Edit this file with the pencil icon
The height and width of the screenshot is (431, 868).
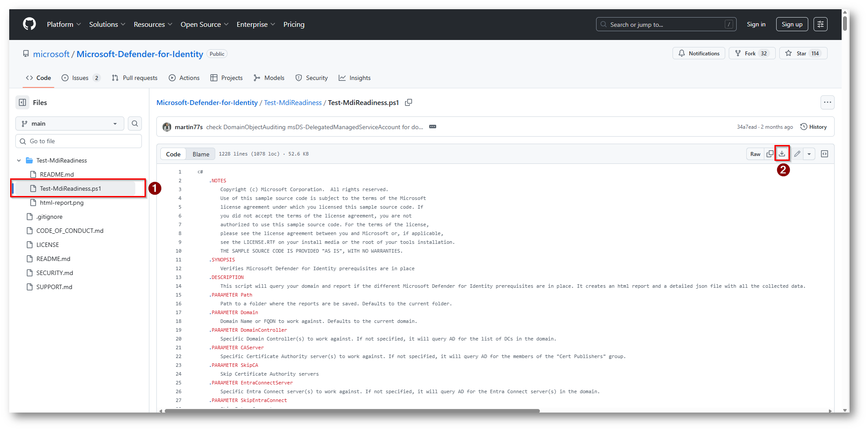(x=797, y=154)
